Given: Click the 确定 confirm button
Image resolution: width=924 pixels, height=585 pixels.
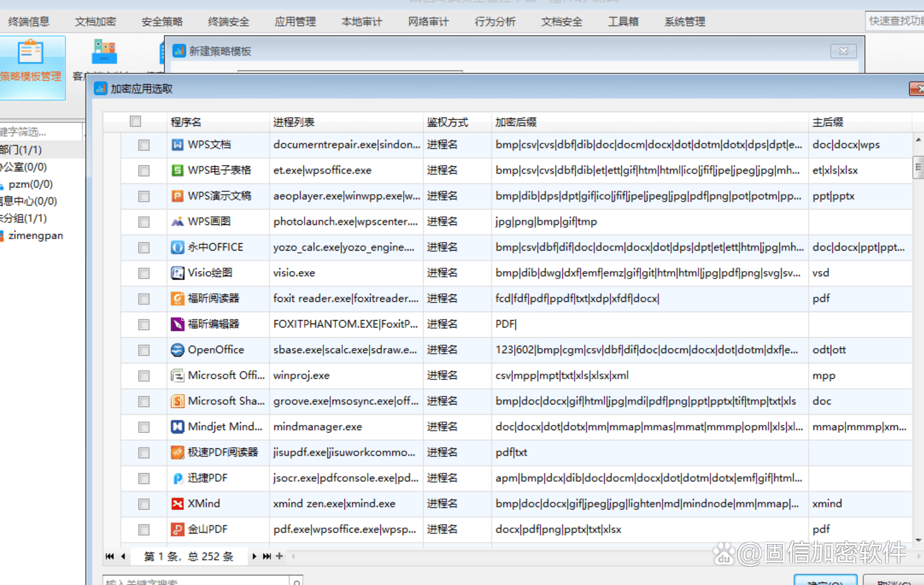Looking at the screenshot, I should (x=825, y=581).
